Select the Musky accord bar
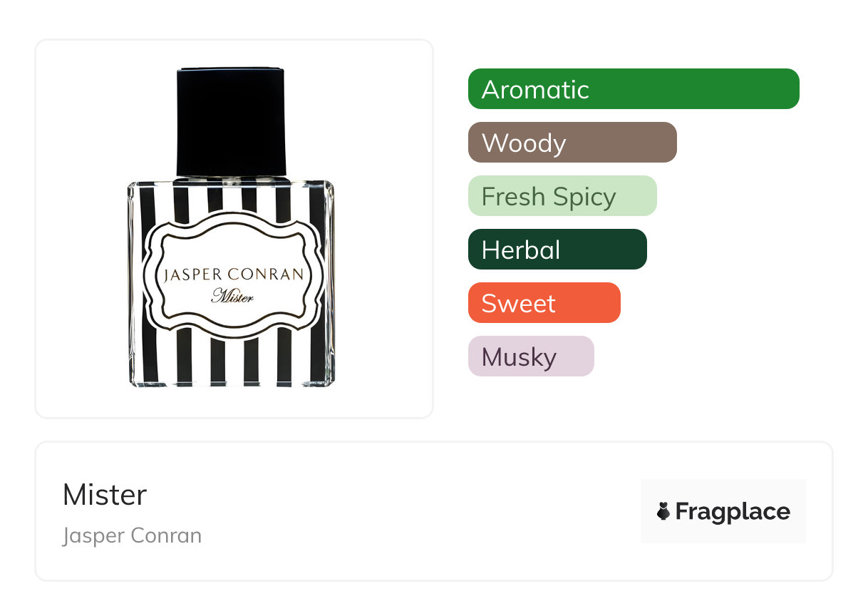Screen dimensions: 868x616 pyautogui.click(x=531, y=356)
